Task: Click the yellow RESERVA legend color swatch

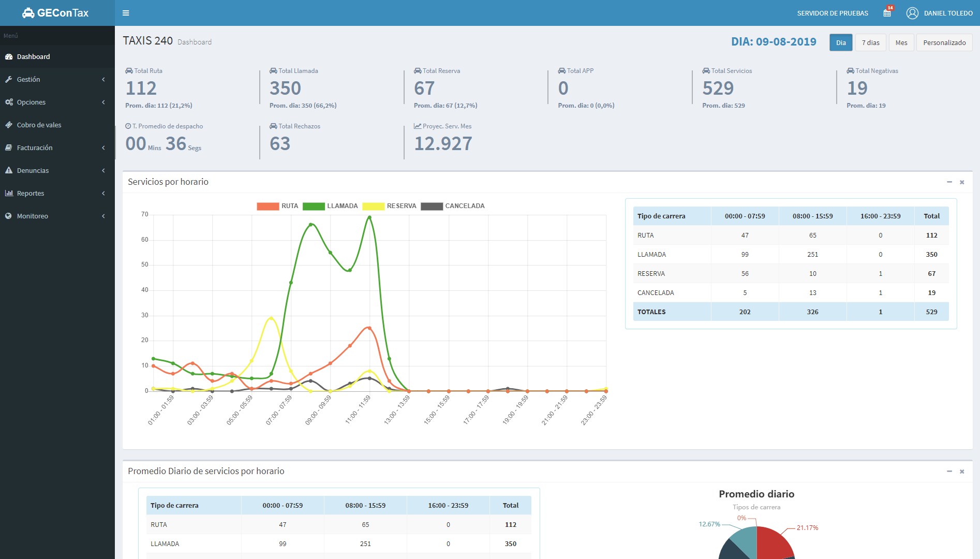Action: click(374, 206)
